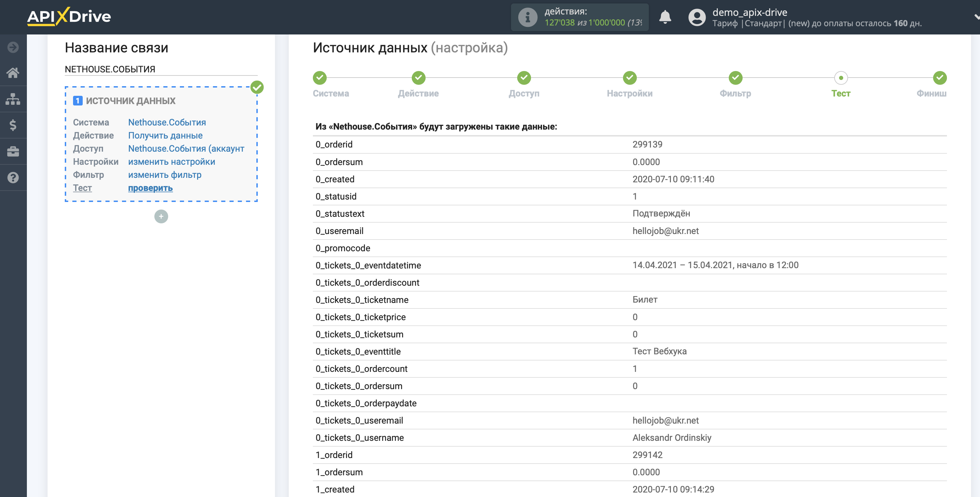
Task: Open the Получить данные action link
Action: tap(165, 135)
